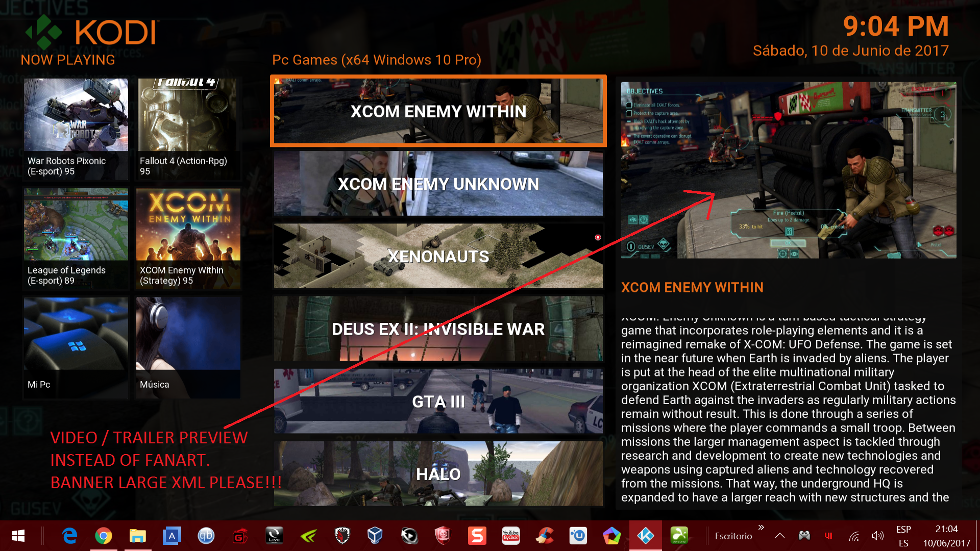Show hidden system tray icons
The height and width of the screenshot is (551, 980).
779,536
